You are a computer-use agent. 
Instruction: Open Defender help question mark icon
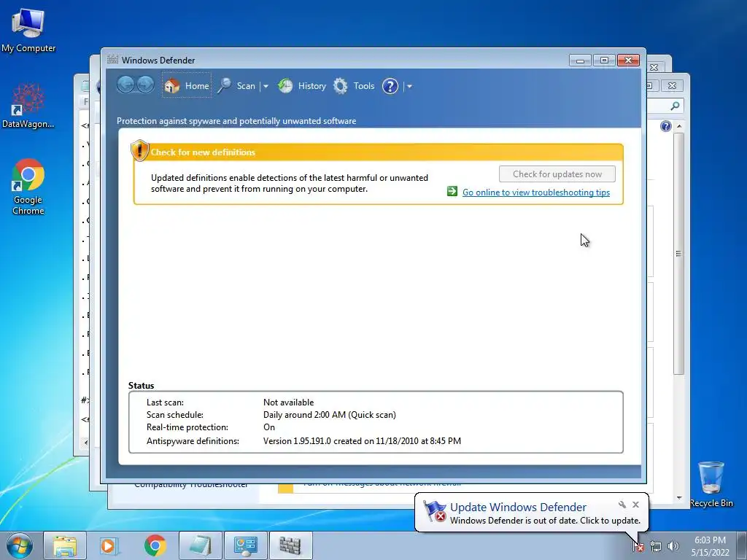click(390, 86)
